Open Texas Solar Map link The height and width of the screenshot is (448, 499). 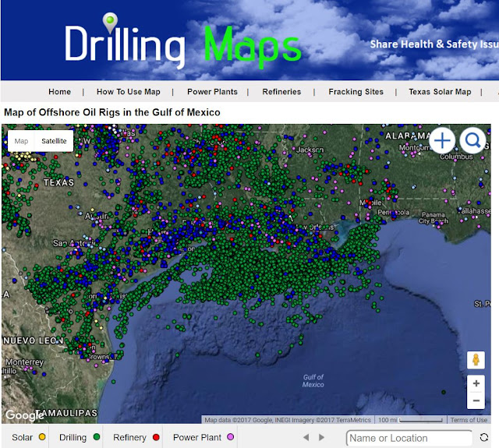440,92
